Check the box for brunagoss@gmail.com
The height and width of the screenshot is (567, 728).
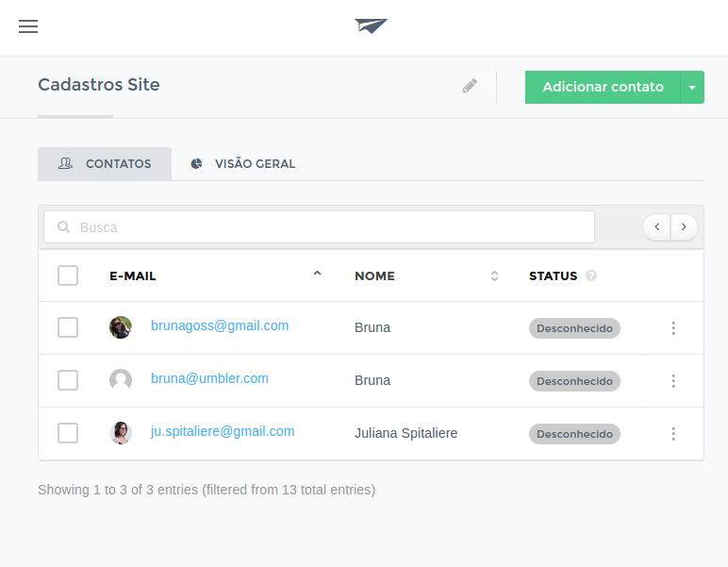[x=68, y=327]
